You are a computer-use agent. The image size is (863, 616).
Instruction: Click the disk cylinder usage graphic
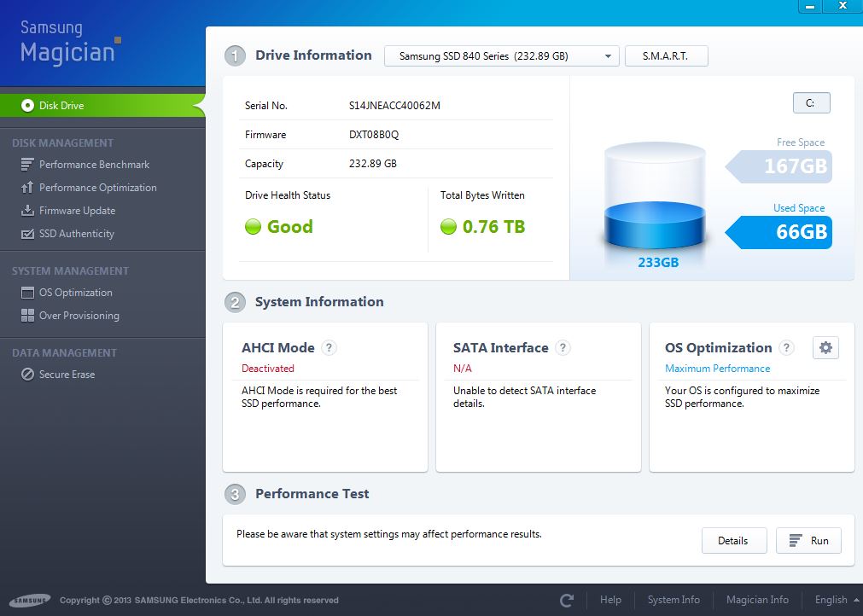tap(655, 197)
